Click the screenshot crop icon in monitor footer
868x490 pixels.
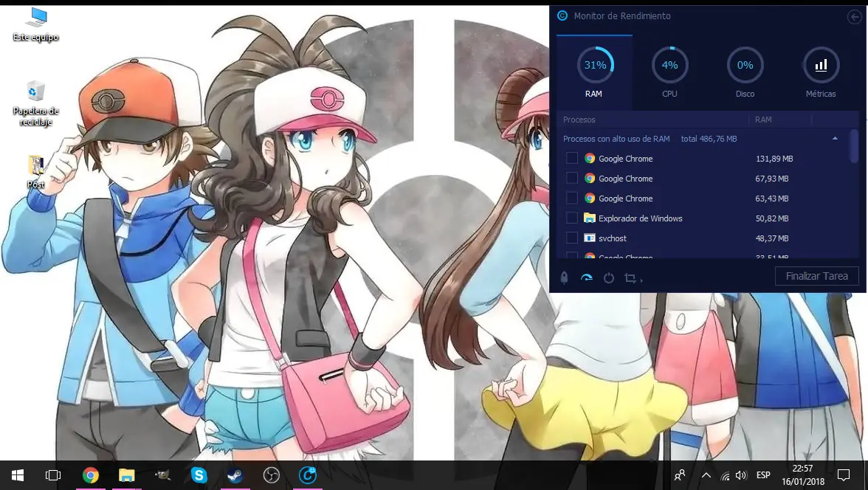pos(630,278)
